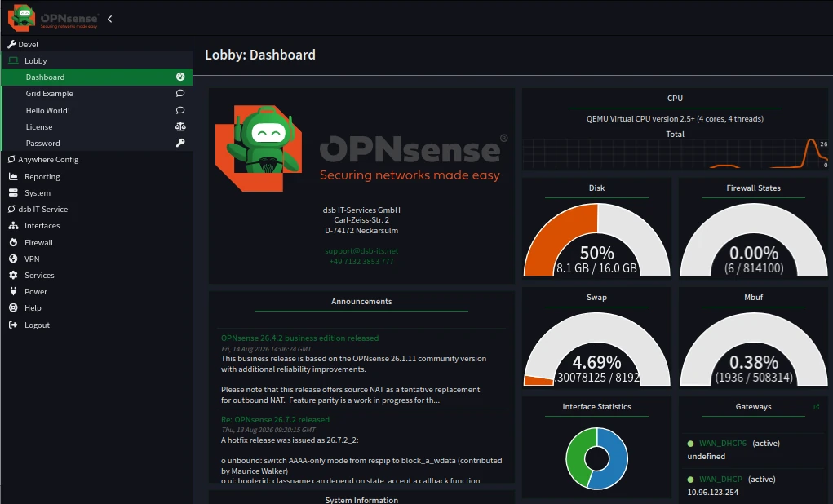Open OPNsense 26.4.2 business edition announcement

click(299, 338)
